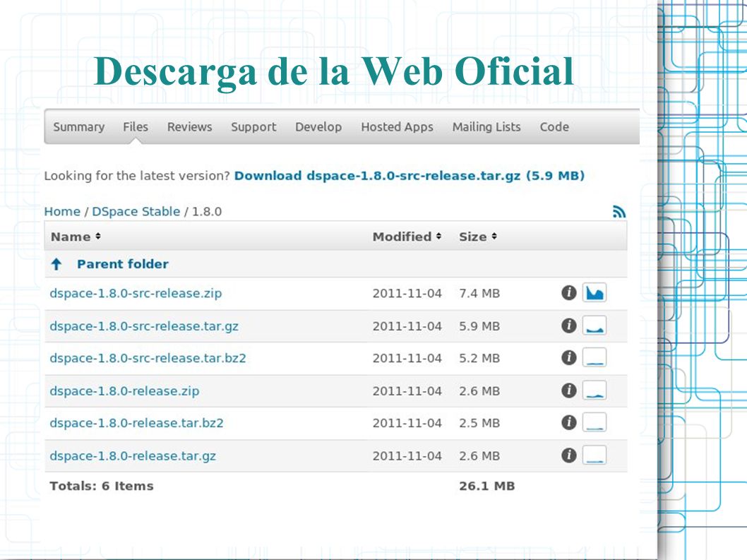Sort the file list by Size
This screenshot has width=747, height=560.
[478, 237]
